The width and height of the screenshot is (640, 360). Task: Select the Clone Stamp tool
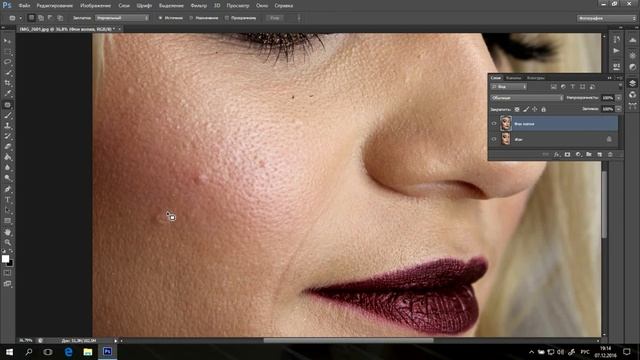pos(7,126)
